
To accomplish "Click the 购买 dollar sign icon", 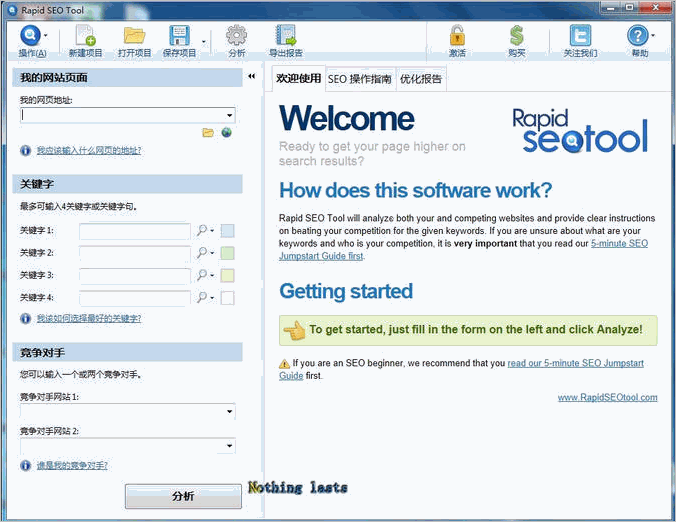I will tap(516, 35).
